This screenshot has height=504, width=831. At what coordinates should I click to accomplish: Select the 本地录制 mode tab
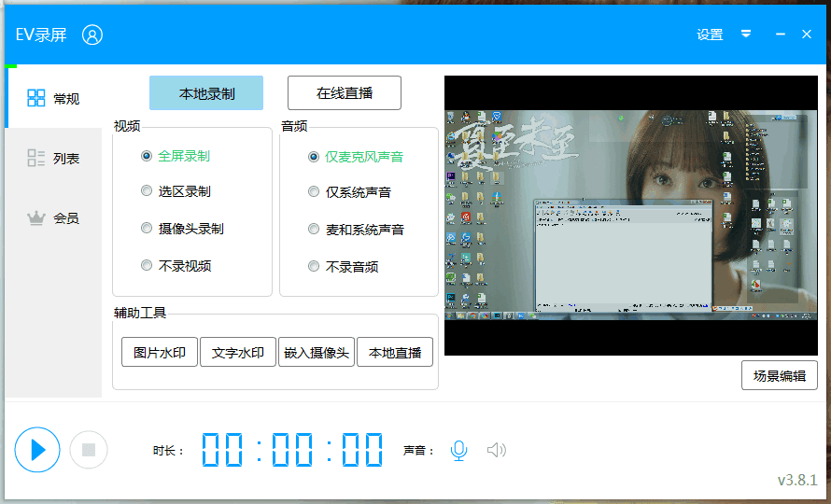(x=206, y=93)
